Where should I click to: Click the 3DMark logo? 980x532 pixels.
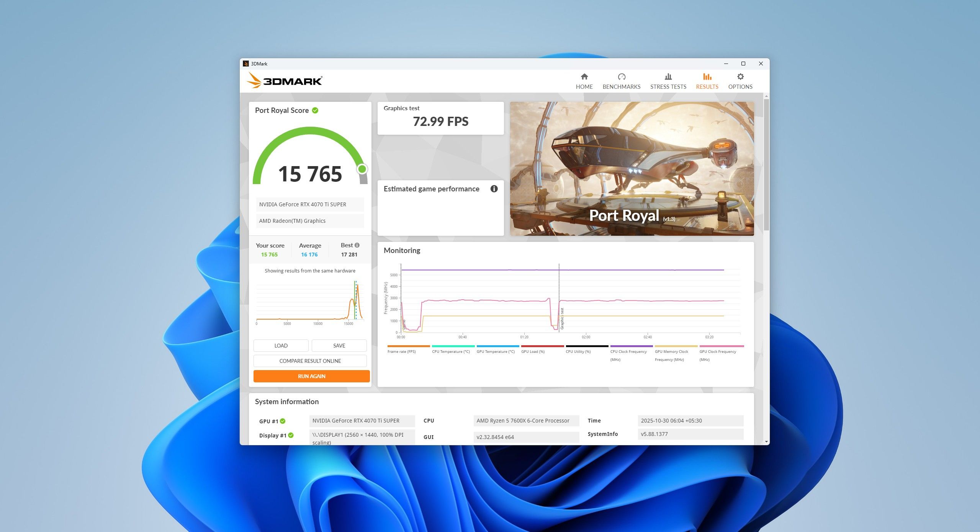click(284, 80)
